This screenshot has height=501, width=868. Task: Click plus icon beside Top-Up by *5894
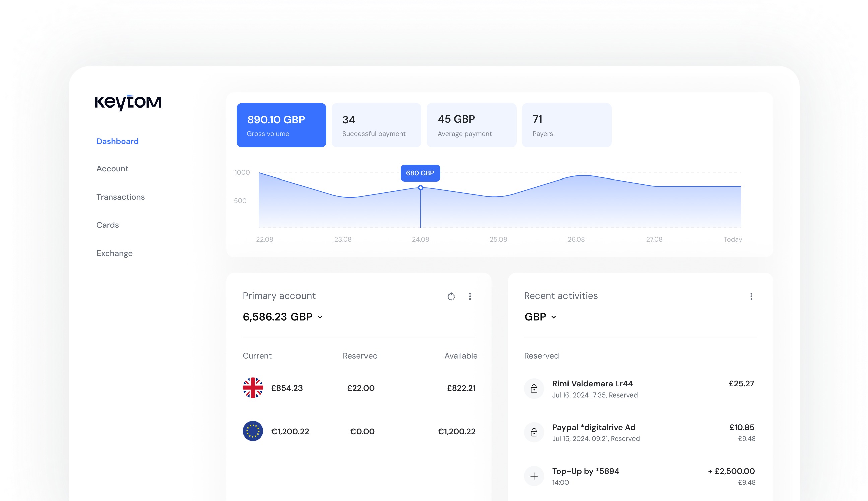pos(534,476)
